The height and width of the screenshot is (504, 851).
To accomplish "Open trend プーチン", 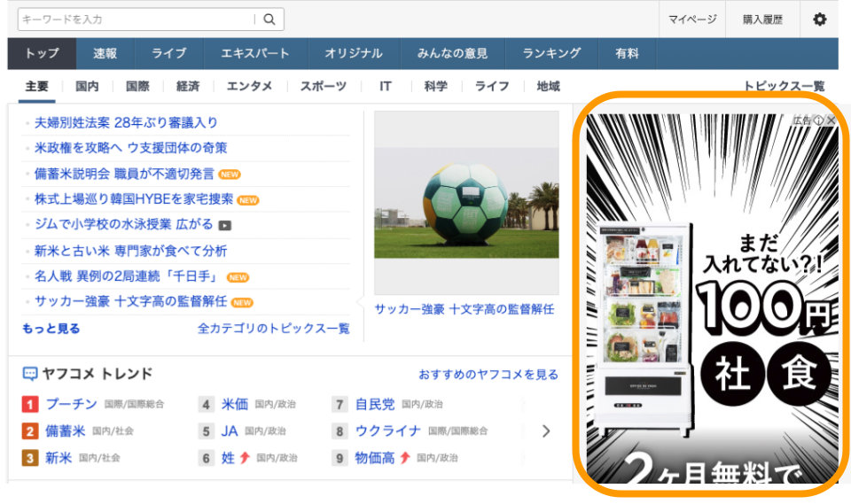I will 71,404.
